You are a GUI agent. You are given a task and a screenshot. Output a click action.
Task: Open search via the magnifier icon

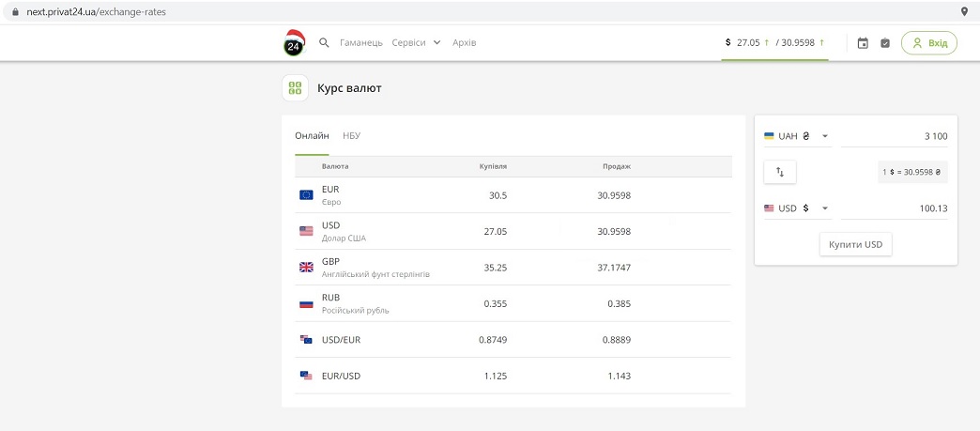[x=324, y=43]
